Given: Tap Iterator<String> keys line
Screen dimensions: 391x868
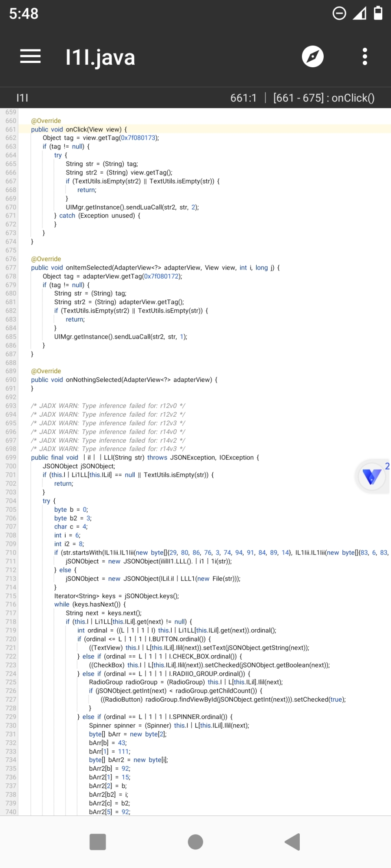Looking at the screenshot, I should click(x=116, y=596).
